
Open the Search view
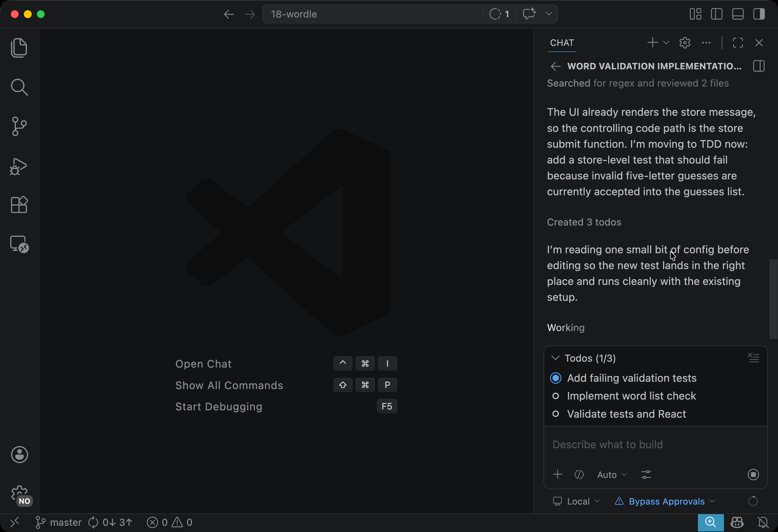coord(19,87)
